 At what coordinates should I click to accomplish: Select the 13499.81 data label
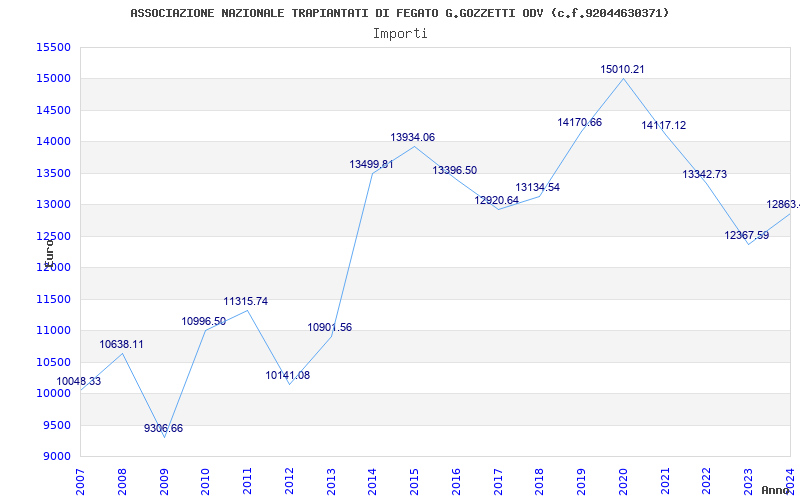371,164
